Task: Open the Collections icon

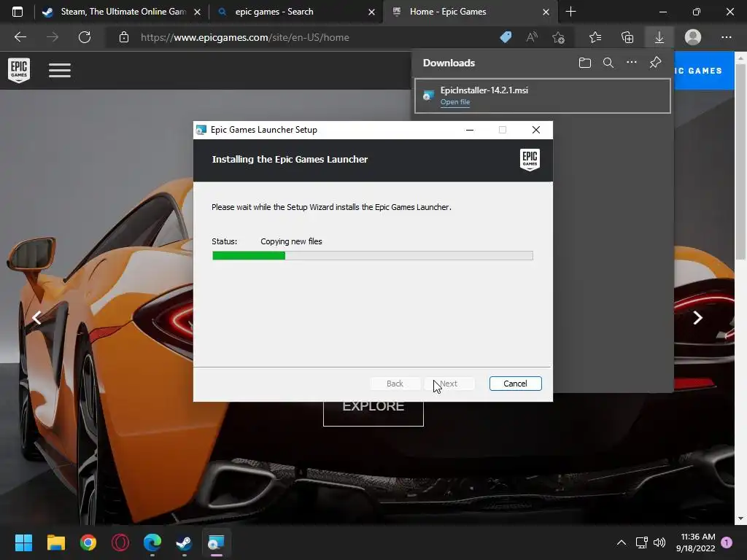Action: [x=627, y=37]
